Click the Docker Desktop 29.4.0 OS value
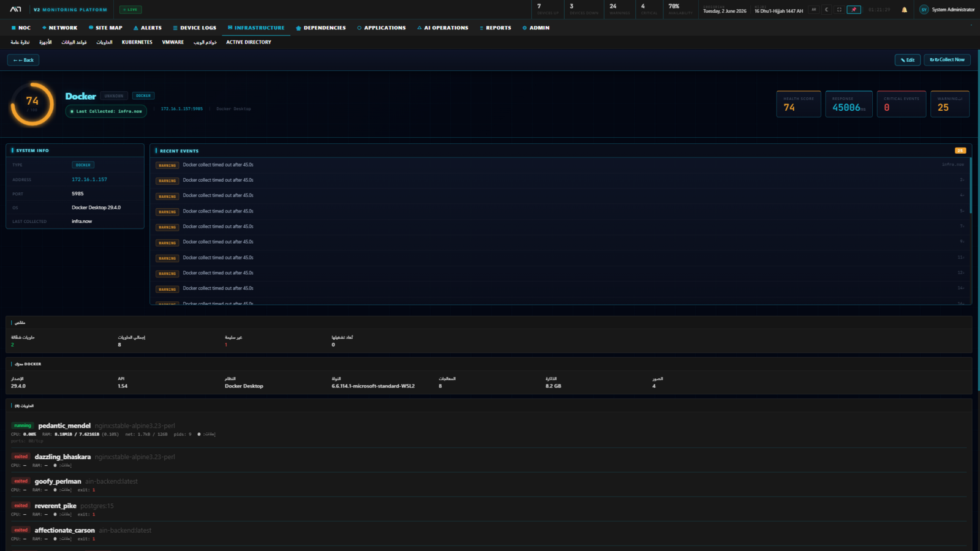Viewport: 980px width, 551px height. click(96, 208)
